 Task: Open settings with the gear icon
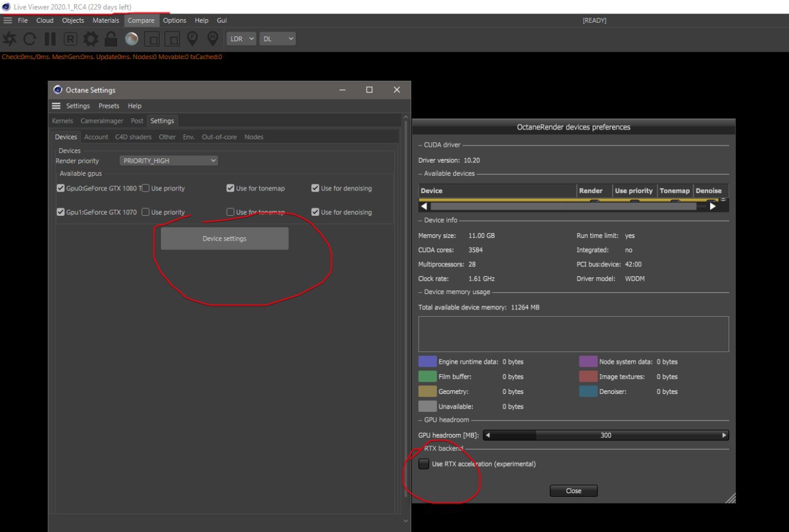[x=91, y=39]
